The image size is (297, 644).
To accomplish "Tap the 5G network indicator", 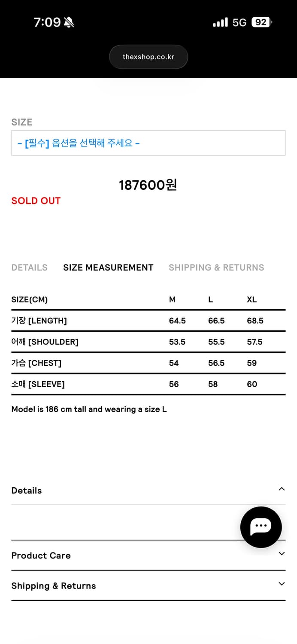I will coord(239,22).
